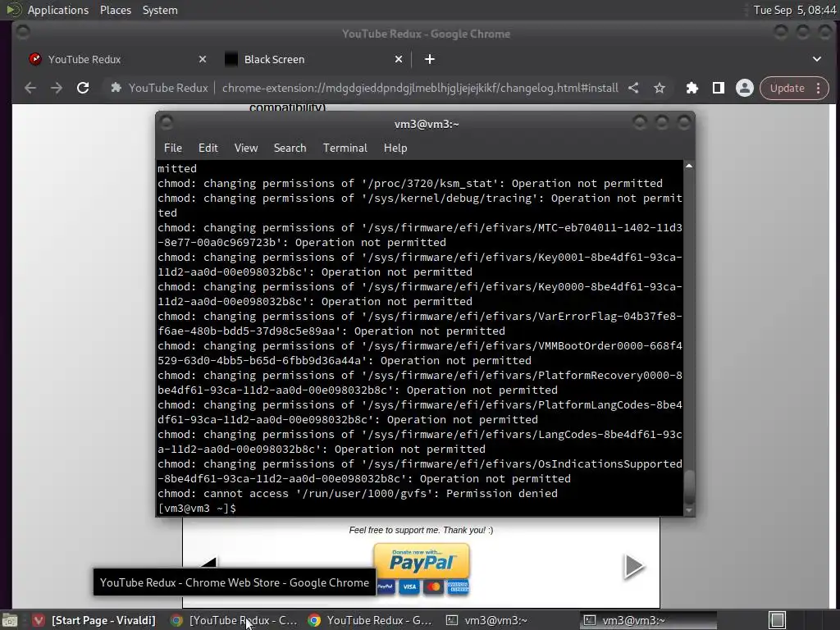This screenshot has height=630, width=840.
Task: Click the clock showing Tue Sep 5
Action: tap(794, 10)
